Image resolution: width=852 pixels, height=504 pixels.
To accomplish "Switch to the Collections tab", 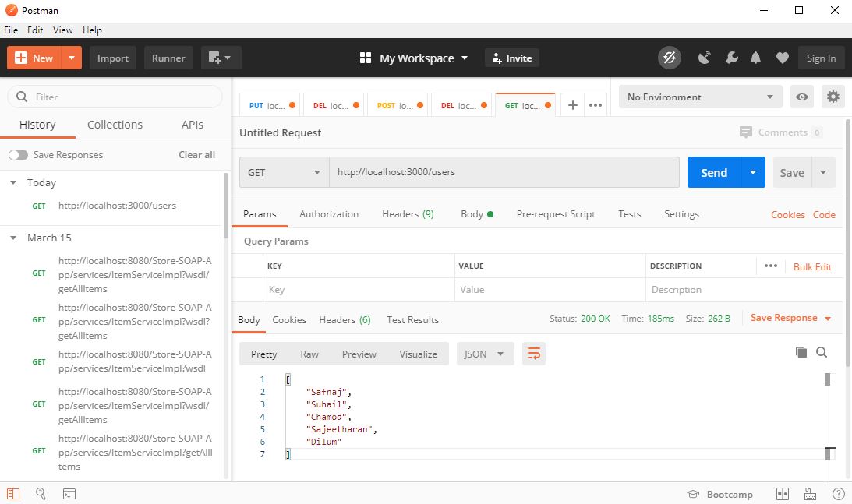I will (115, 124).
